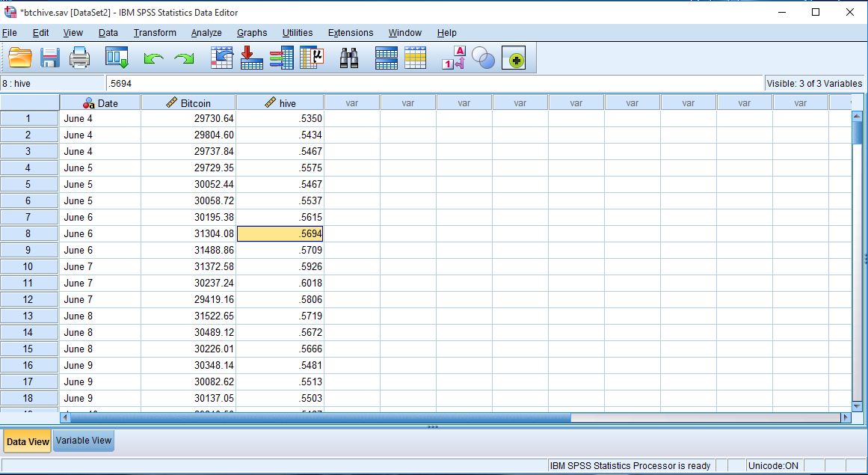Open the Graphs menu
This screenshot has height=475, width=868.
pyautogui.click(x=252, y=33)
